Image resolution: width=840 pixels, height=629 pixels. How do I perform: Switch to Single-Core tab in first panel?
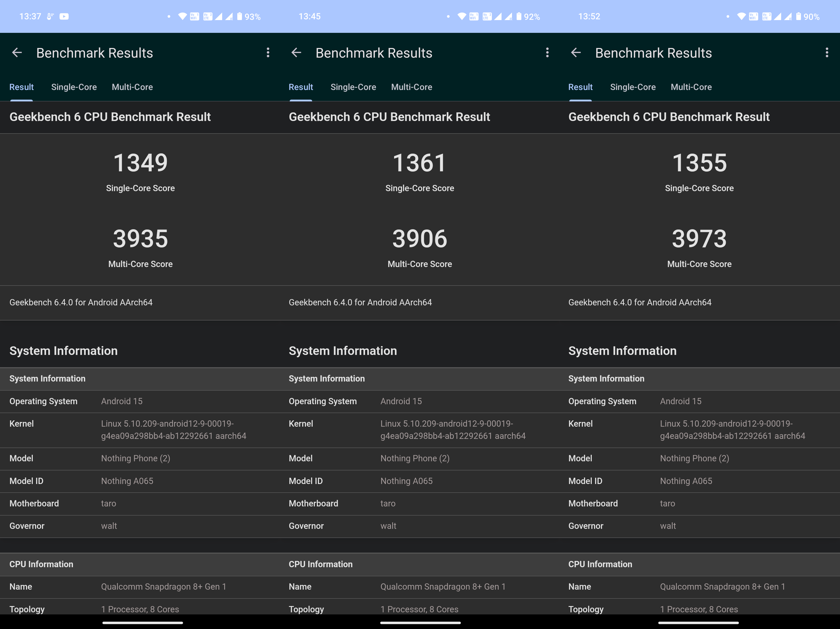(74, 87)
